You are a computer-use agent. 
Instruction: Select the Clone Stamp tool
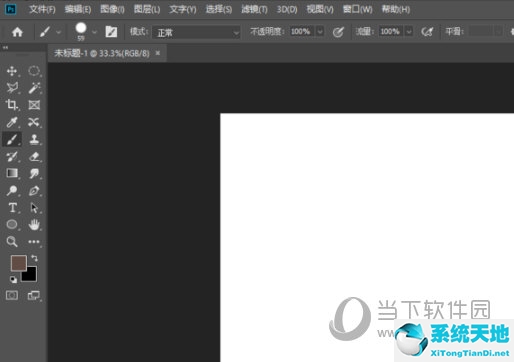[x=34, y=139]
